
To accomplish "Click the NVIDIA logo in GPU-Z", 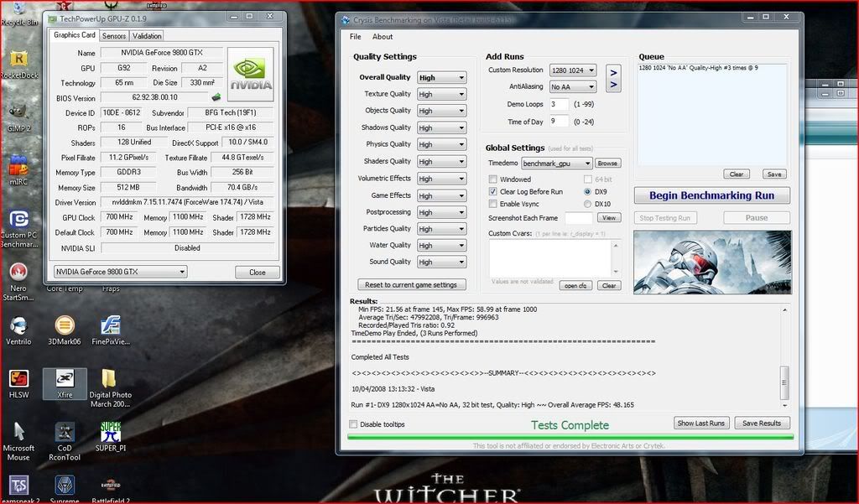I will point(250,74).
